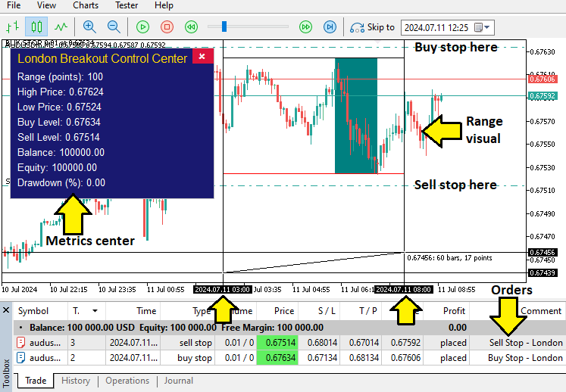
Task: Sort orders by the Time column header
Action: click(x=133, y=311)
